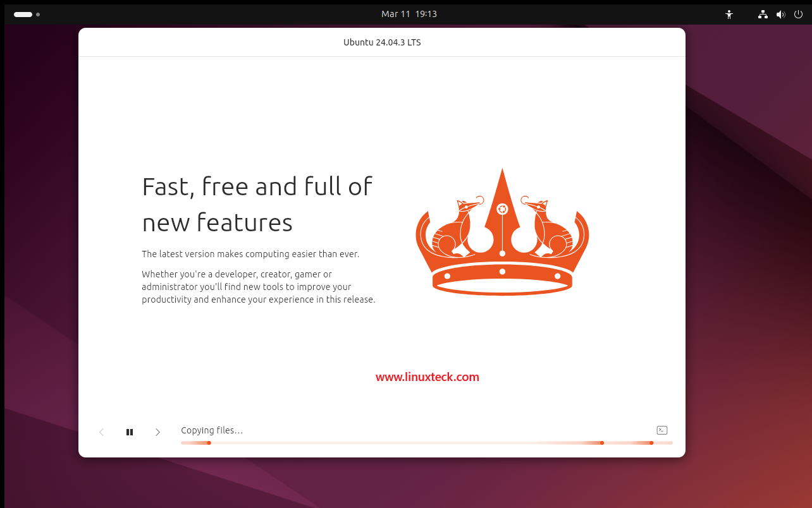Viewport: 812px width, 508px height.
Task: Expand the system status tray menu
Action: (x=780, y=14)
